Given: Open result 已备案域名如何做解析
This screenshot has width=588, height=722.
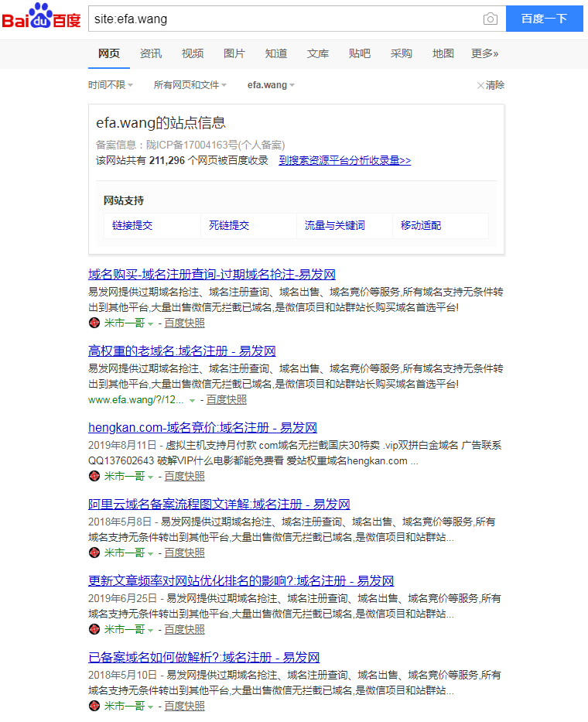Looking at the screenshot, I should pos(204,657).
